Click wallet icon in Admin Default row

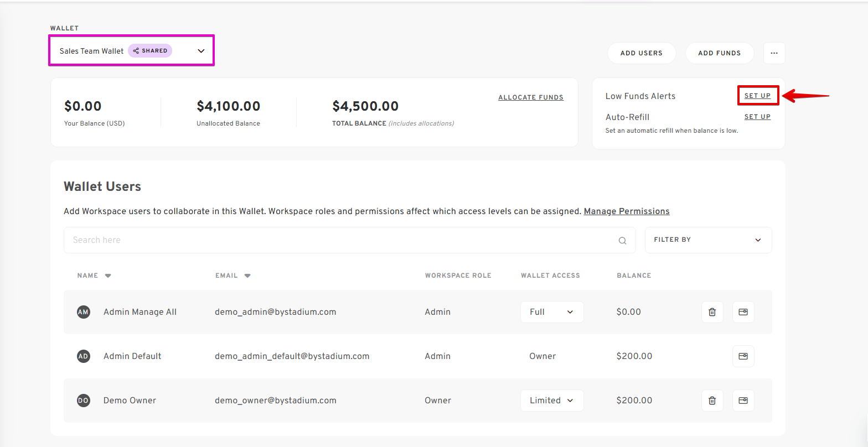[x=743, y=356]
